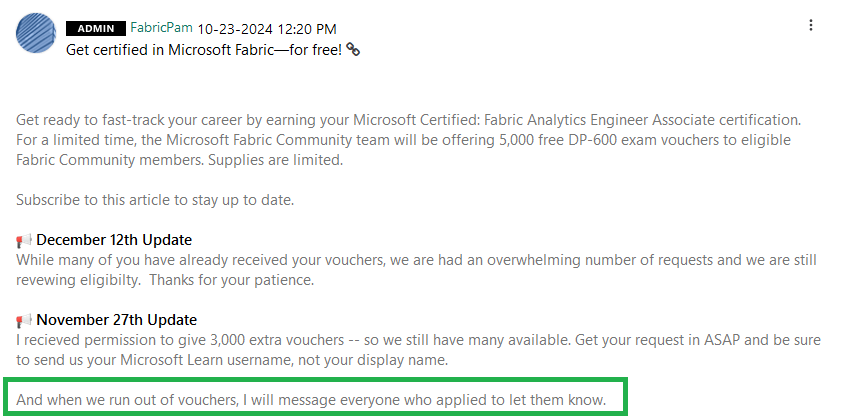Click the 'While many of you have already' line
Image resolution: width=847 pixels, height=418 pixels.
coord(416,260)
